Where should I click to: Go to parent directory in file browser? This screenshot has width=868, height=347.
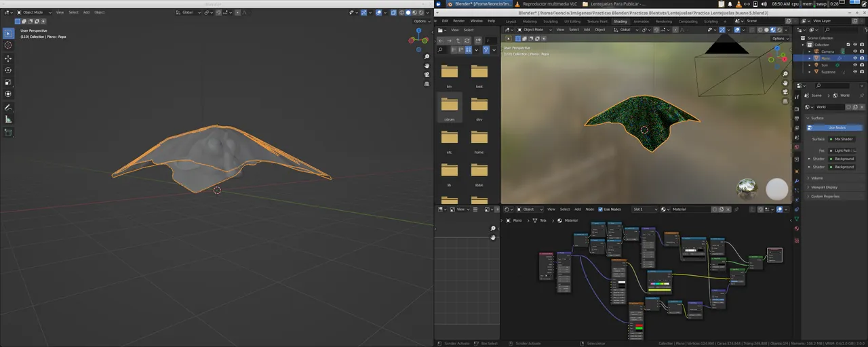point(458,41)
